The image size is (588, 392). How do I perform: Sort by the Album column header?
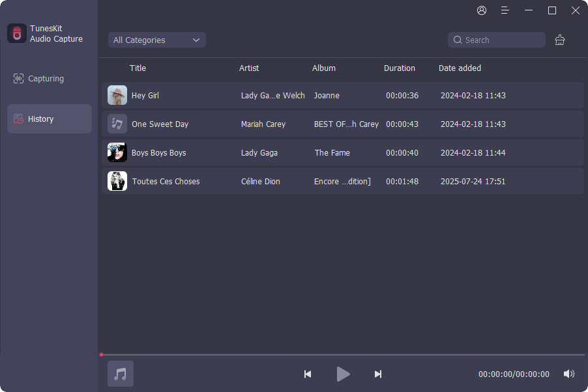(x=323, y=68)
